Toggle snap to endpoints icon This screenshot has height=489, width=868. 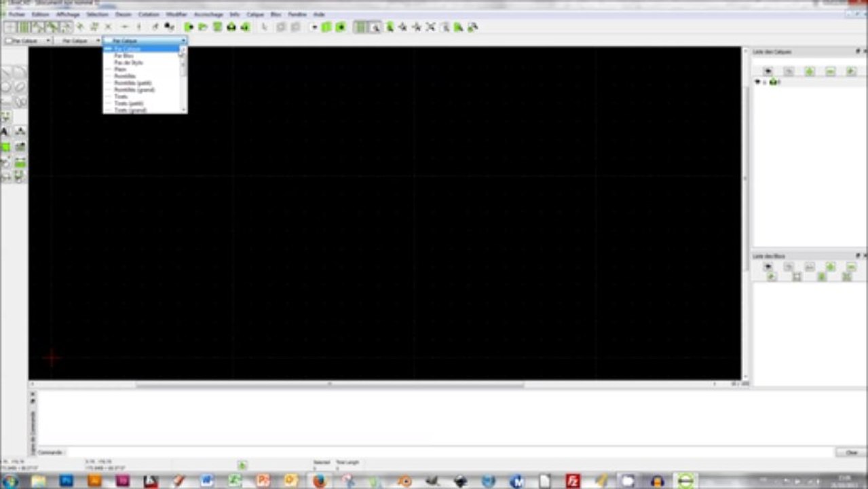pos(38,27)
